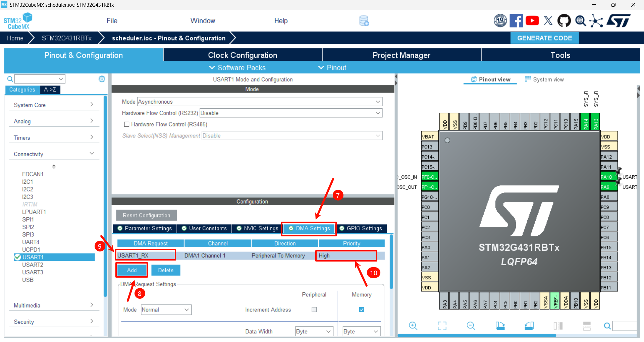Click Add to add a DMA request
The image size is (644, 342).
(x=132, y=270)
